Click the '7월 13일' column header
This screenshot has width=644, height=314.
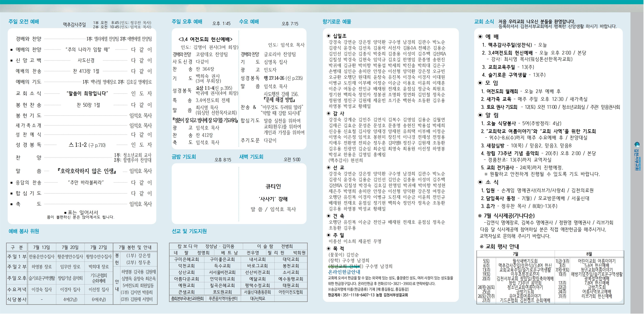coord(42,247)
